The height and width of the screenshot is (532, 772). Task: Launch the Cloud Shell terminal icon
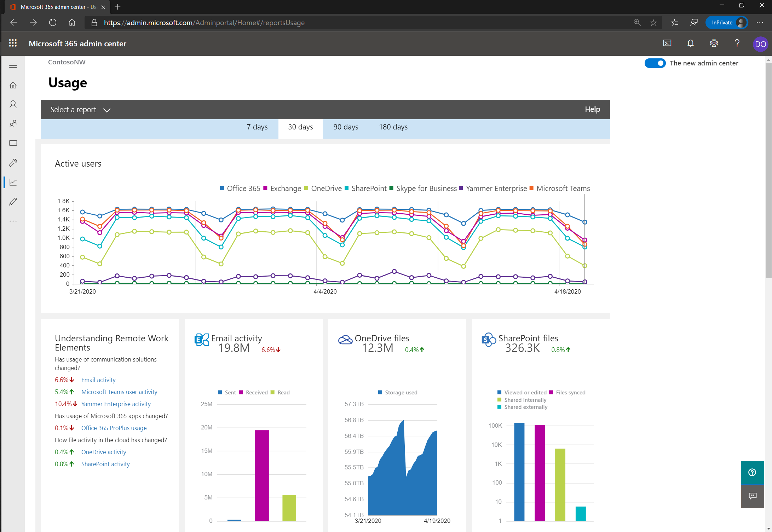coord(667,43)
